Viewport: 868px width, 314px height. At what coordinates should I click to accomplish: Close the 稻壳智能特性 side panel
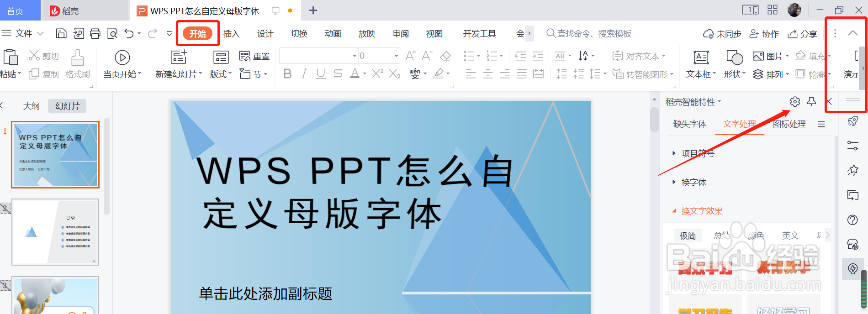coord(829,102)
